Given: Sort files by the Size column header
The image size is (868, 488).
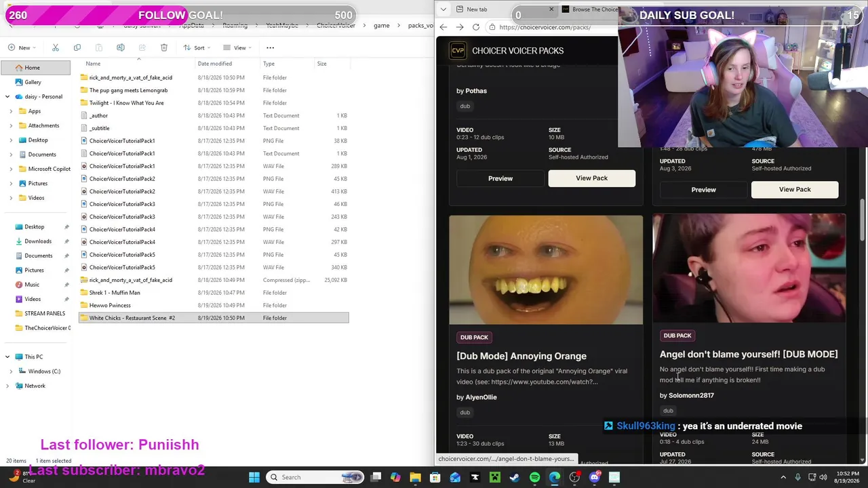Looking at the screenshot, I should coord(322,64).
